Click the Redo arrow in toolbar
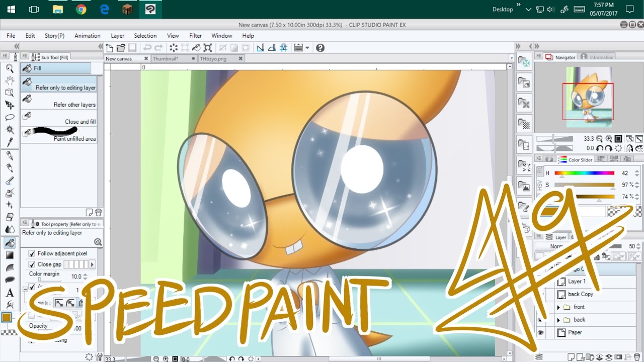 pyautogui.click(x=158, y=48)
